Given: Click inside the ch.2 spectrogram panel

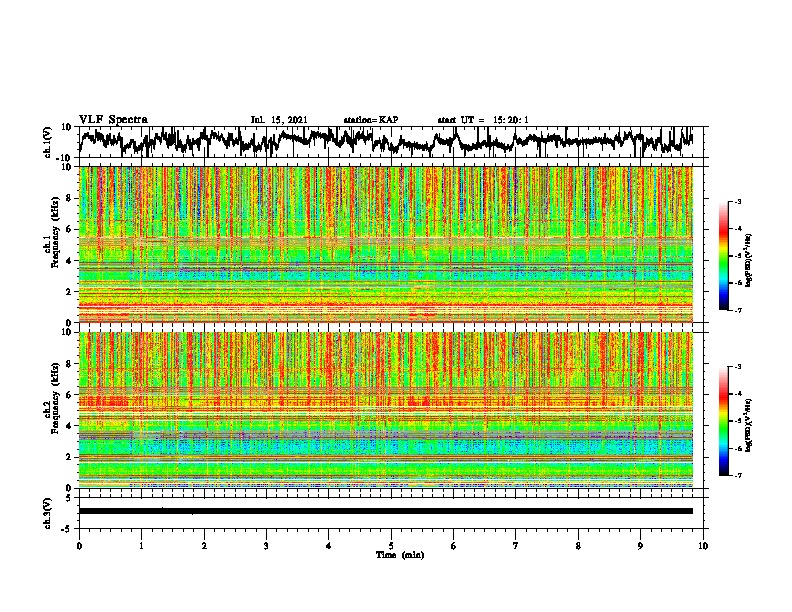Looking at the screenshot, I should pyautogui.click(x=386, y=410).
